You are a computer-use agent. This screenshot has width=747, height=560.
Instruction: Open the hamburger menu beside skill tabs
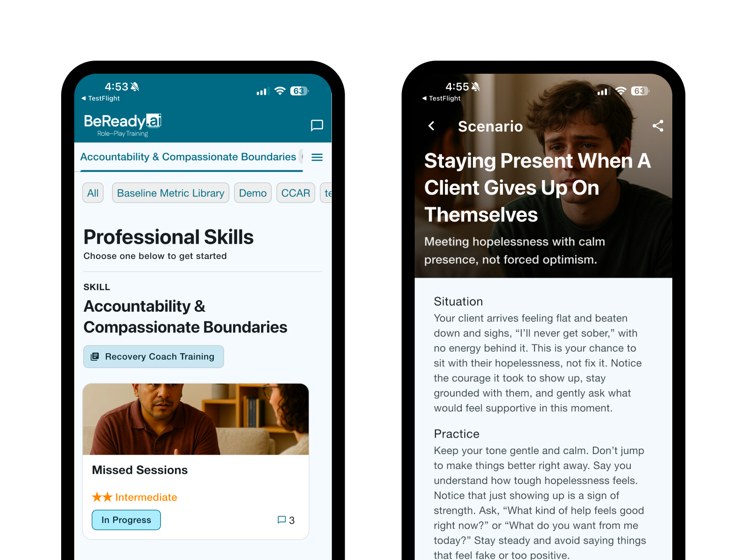coord(317,157)
